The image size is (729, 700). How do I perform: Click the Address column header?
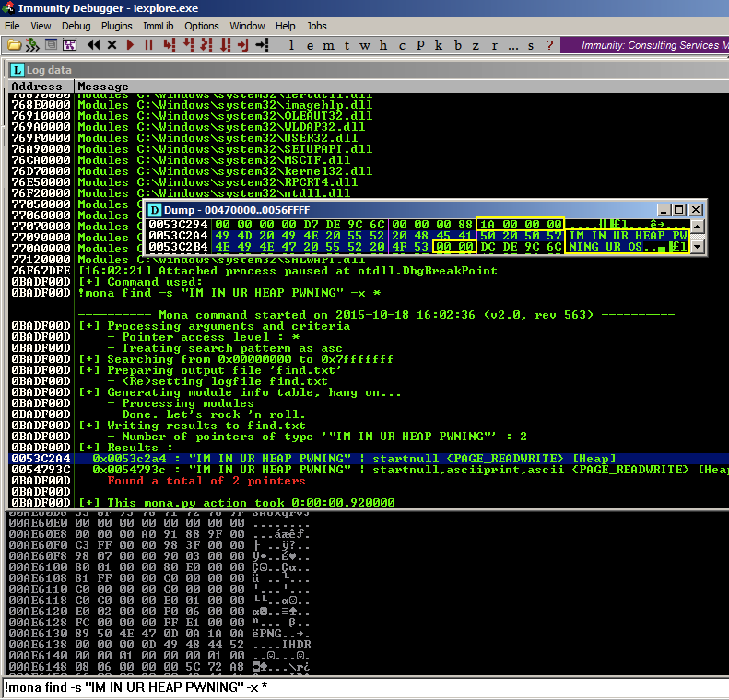[37, 87]
